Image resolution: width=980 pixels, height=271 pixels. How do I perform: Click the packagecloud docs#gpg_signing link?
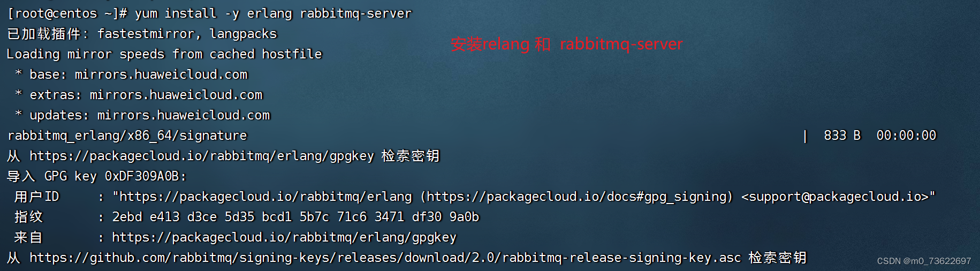click(x=576, y=197)
